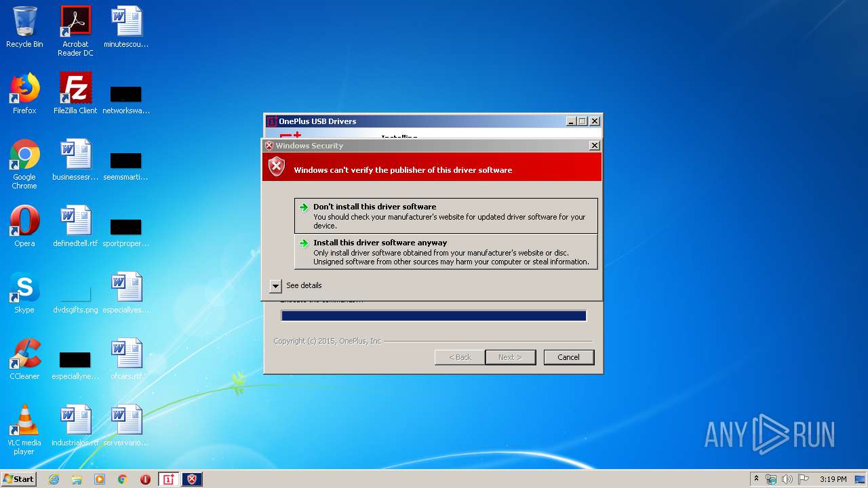
Task: Select the sportproper file icon
Action: tap(126, 232)
